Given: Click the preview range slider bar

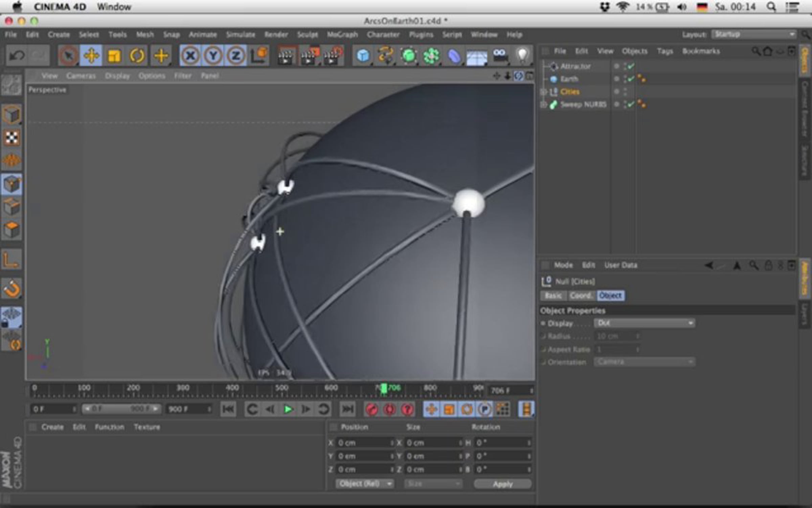Looking at the screenshot, I should [x=122, y=409].
